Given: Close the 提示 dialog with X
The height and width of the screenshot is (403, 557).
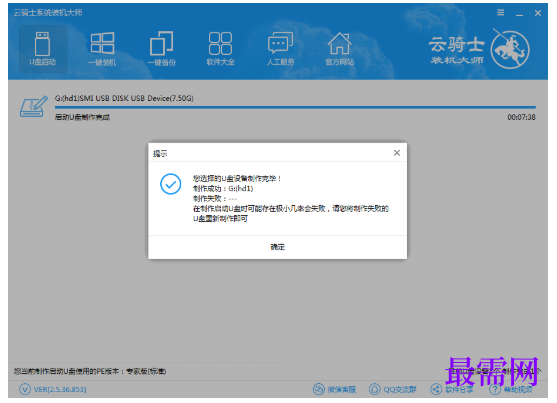Looking at the screenshot, I should click(x=397, y=153).
